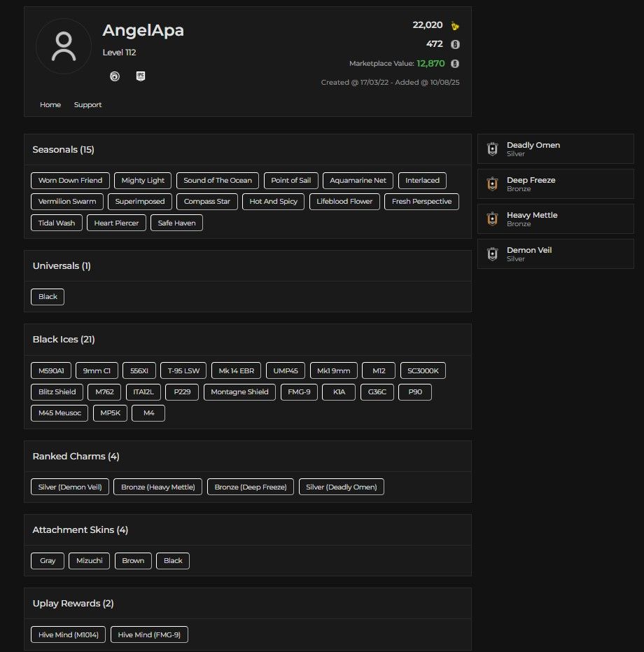Select the Mk 14 EBR tag
644x652 pixels.
point(236,371)
